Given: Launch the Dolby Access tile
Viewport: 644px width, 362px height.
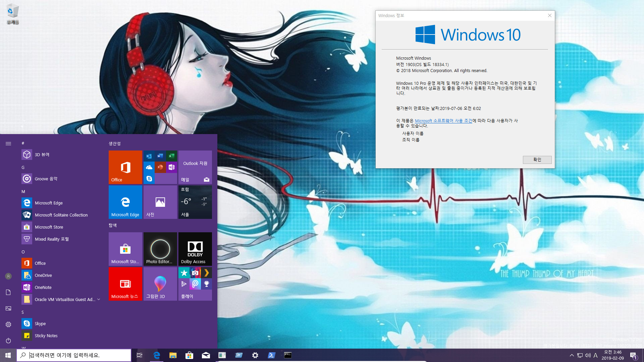Looking at the screenshot, I should click(195, 249).
